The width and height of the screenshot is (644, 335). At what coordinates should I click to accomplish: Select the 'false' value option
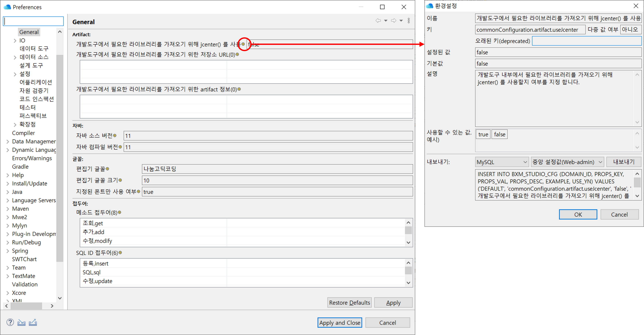coord(499,134)
